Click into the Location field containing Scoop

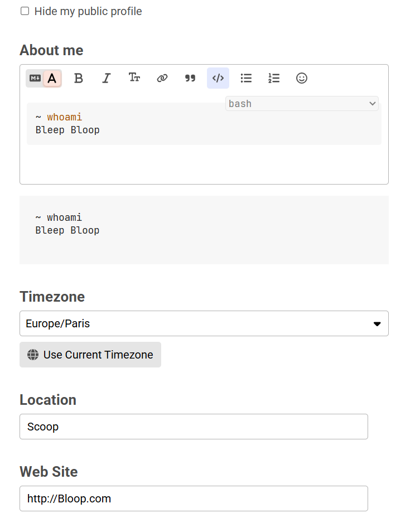194,427
